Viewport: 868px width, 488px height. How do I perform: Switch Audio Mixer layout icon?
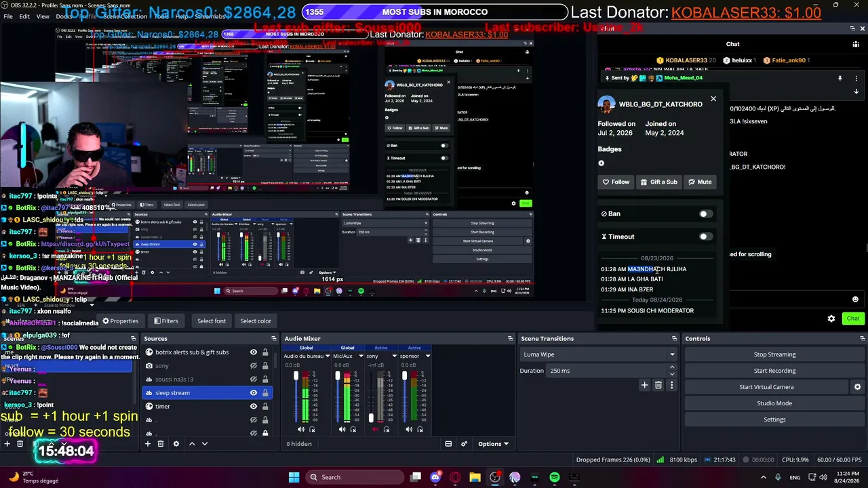pyautogui.click(x=448, y=444)
